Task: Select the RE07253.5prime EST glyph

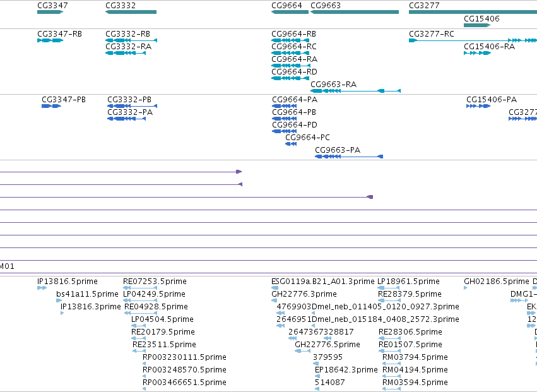Action: point(140,288)
